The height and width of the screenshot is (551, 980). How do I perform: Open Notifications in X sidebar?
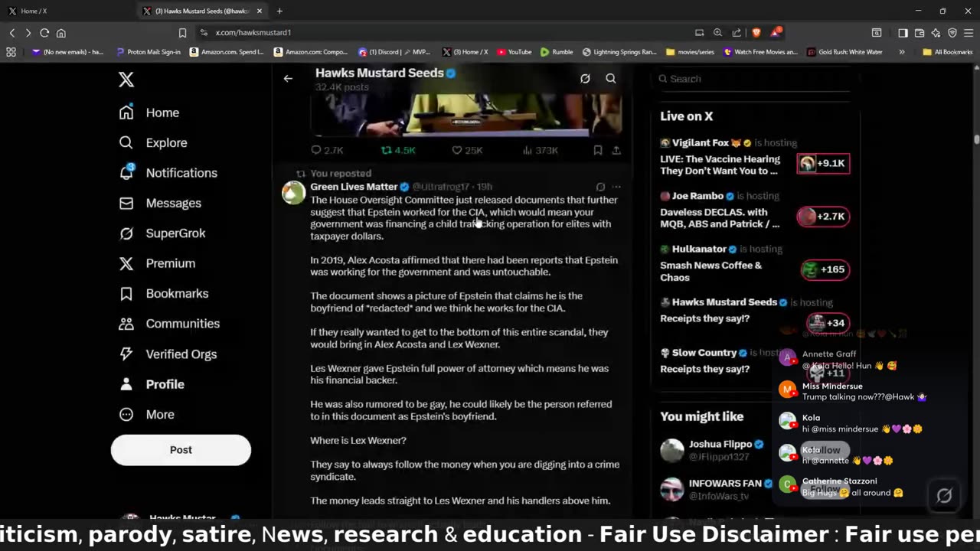tap(168, 173)
